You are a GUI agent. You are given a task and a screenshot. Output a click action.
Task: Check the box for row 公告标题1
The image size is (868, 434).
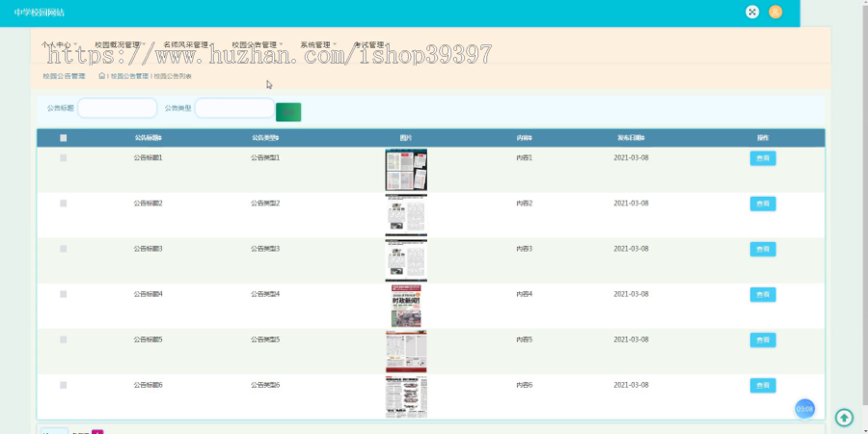tap(63, 158)
